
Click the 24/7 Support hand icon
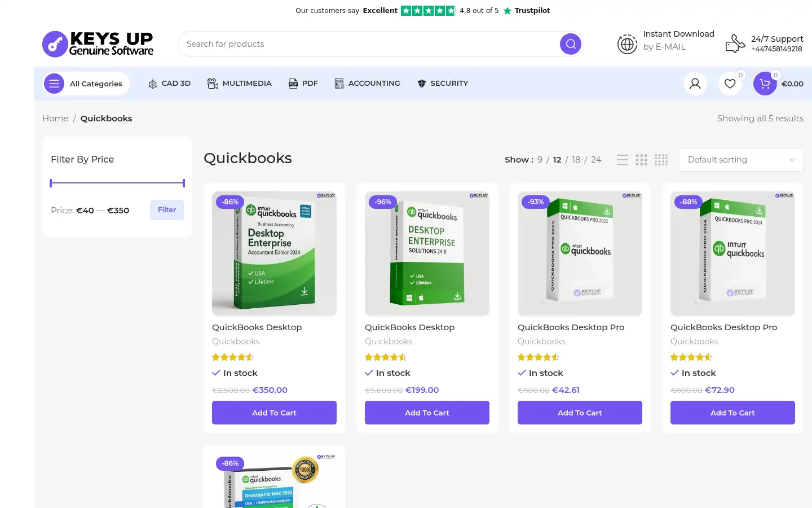(x=735, y=43)
